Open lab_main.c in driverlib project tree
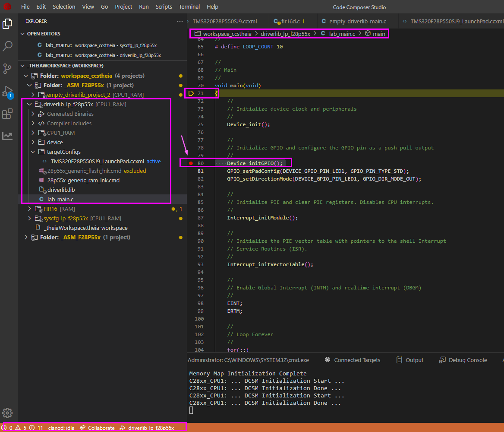This screenshot has width=504, height=432. tap(102, 199)
